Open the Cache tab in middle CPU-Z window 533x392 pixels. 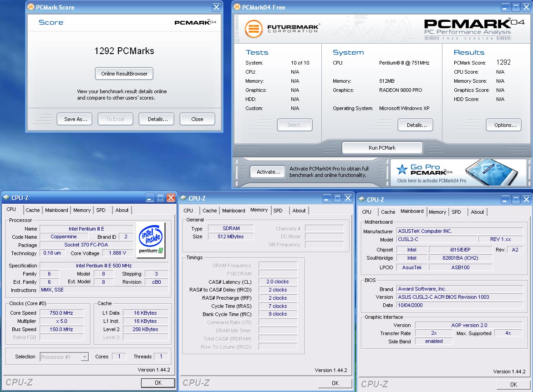[x=210, y=211]
